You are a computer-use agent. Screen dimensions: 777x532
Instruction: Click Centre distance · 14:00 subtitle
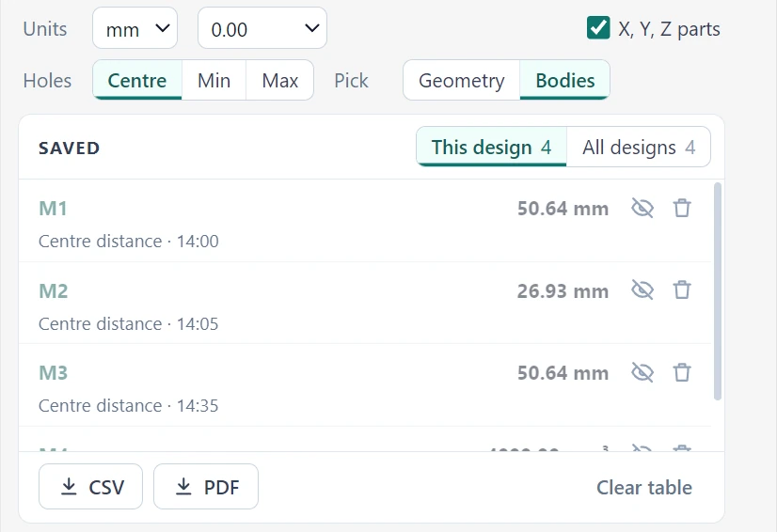[x=129, y=242]
